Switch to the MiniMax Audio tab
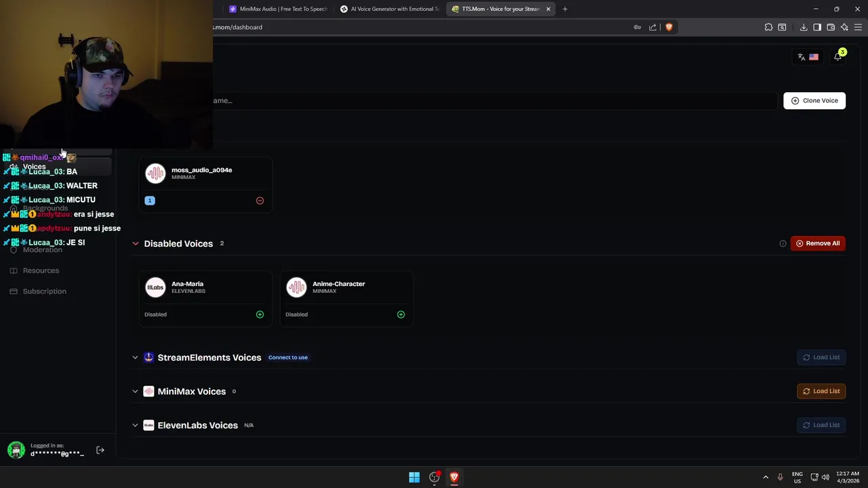Viewport: 868px width, 488px height. (x=278, y=9)
